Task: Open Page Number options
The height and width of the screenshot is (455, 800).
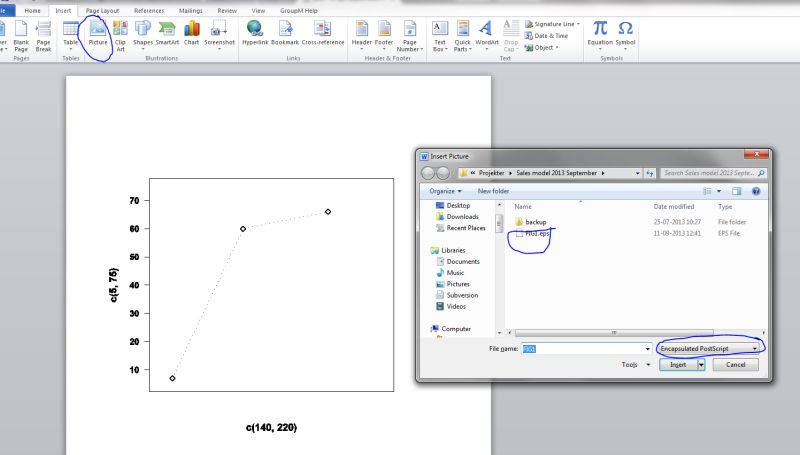Action: [x=410, y=36]
